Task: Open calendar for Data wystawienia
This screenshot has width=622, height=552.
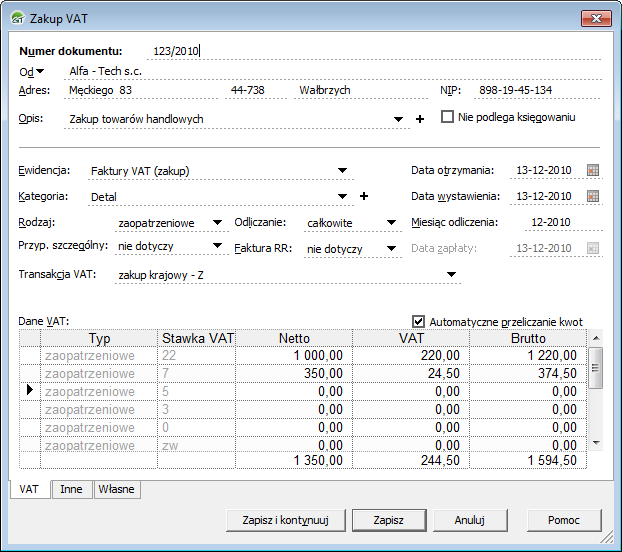Action: pyautogui.click(x=593, y=196)
